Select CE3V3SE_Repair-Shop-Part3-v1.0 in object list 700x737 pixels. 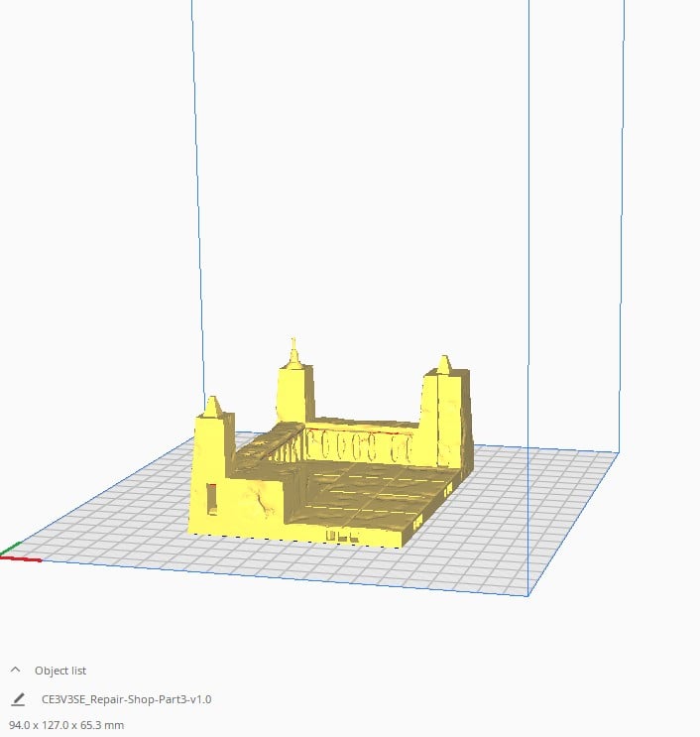(126, 699)
